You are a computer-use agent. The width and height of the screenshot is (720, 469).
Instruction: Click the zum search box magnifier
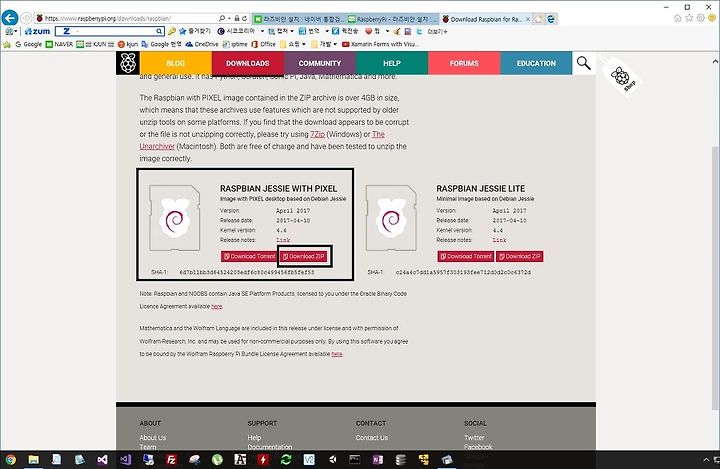click(x=159, y=31)
